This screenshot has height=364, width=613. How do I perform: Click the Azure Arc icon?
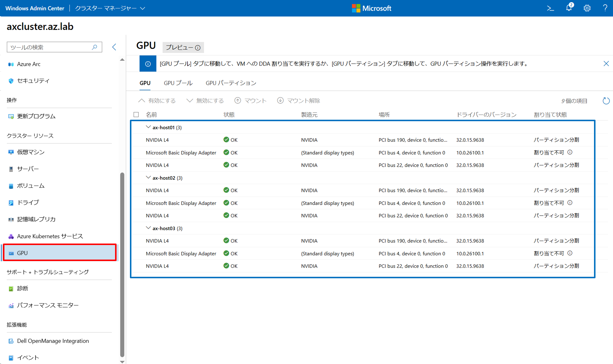11,64
